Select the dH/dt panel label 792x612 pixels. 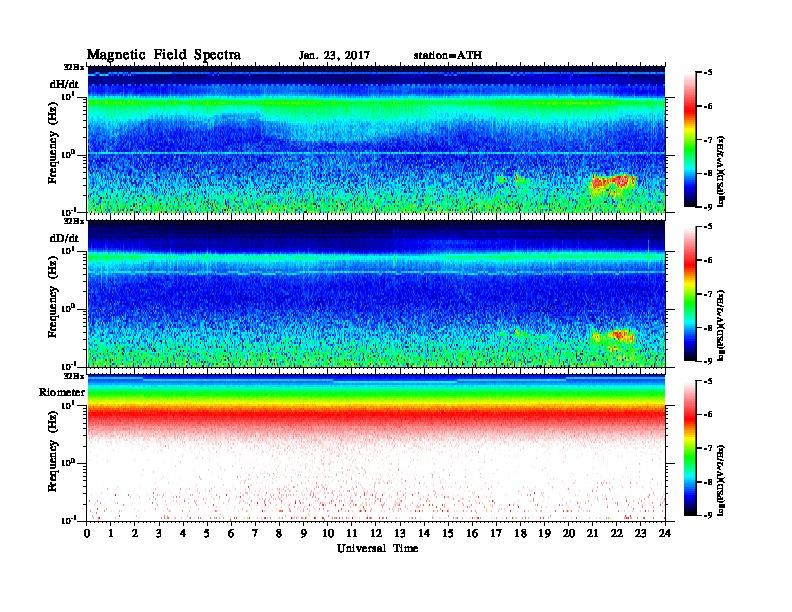tap(64, 84)
